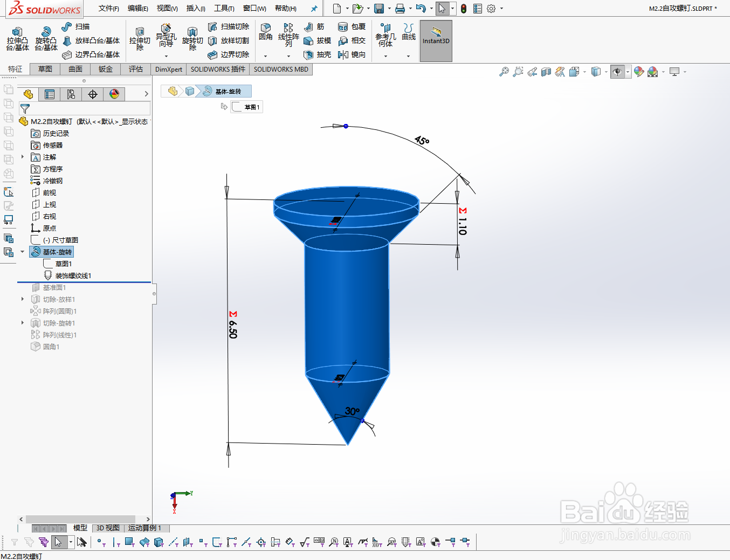The width and height of the screenshot is (730, 560).
Task: Click the Rib tool (筋)
Action: [x=314, y=26]
